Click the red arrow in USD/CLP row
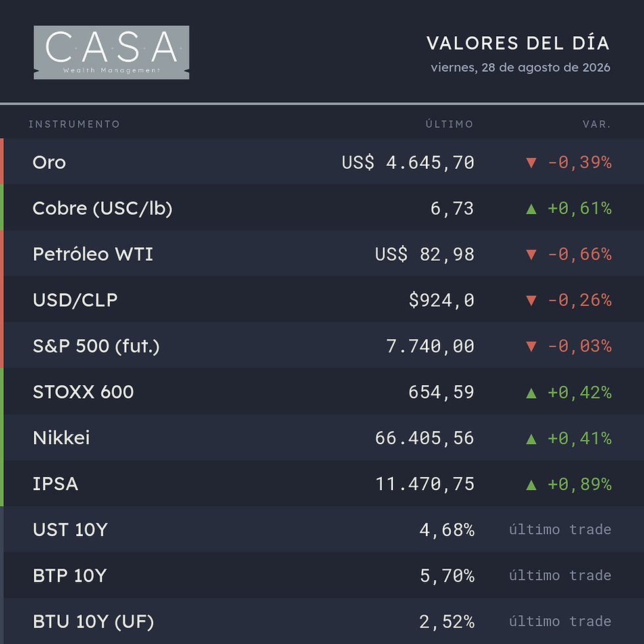Image resolution: width=644 pixels, height=644 pixels. pyautogui.click(x=531, y=301)
